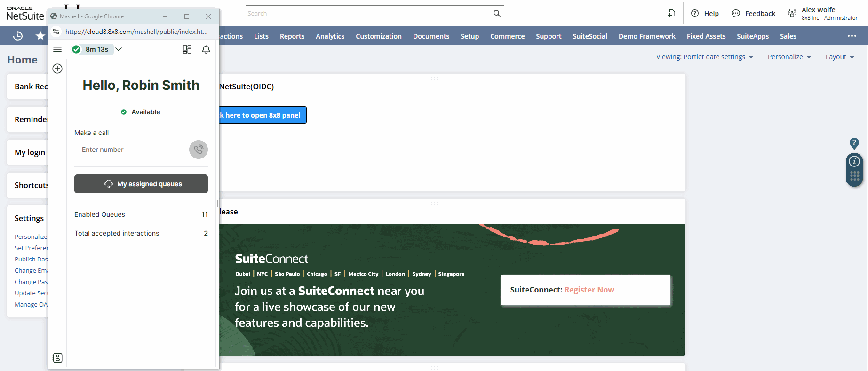Click the Bank Reconciliation portlet title

click(x=31, y=87)
